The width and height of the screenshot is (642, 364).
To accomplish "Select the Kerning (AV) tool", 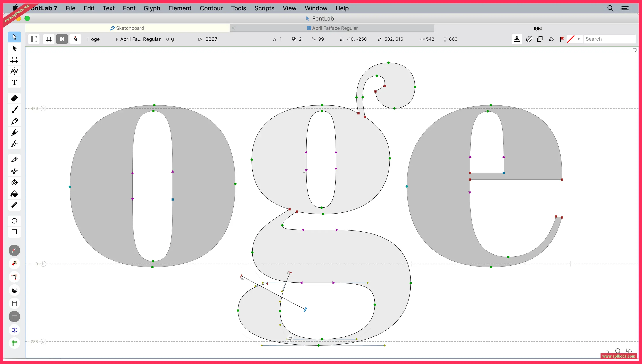I will (x=14, y=71).
